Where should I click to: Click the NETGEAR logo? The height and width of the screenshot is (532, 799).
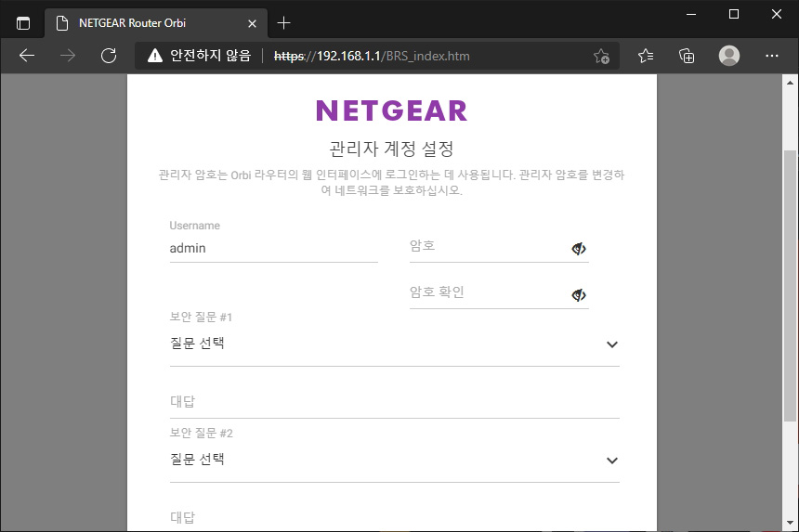coord(391,110)
